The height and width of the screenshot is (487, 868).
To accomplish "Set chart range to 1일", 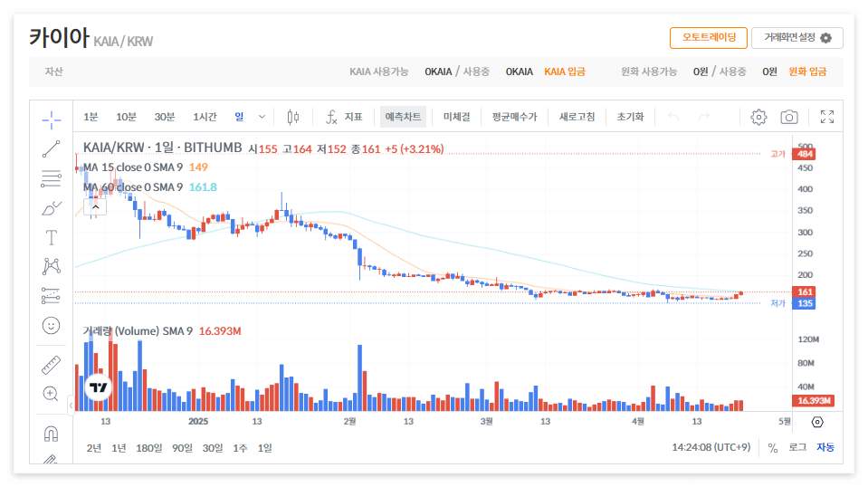I will click(264, 448).
